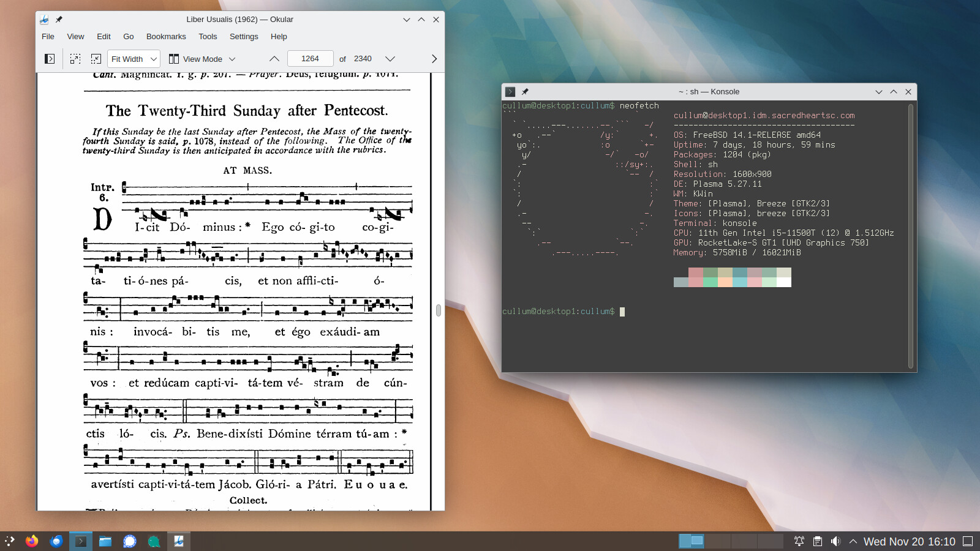Image resolution: width=980 pixels, height=551 pixels.
Task: Open the File menu in Okular
Action: (x=48, y=36)
